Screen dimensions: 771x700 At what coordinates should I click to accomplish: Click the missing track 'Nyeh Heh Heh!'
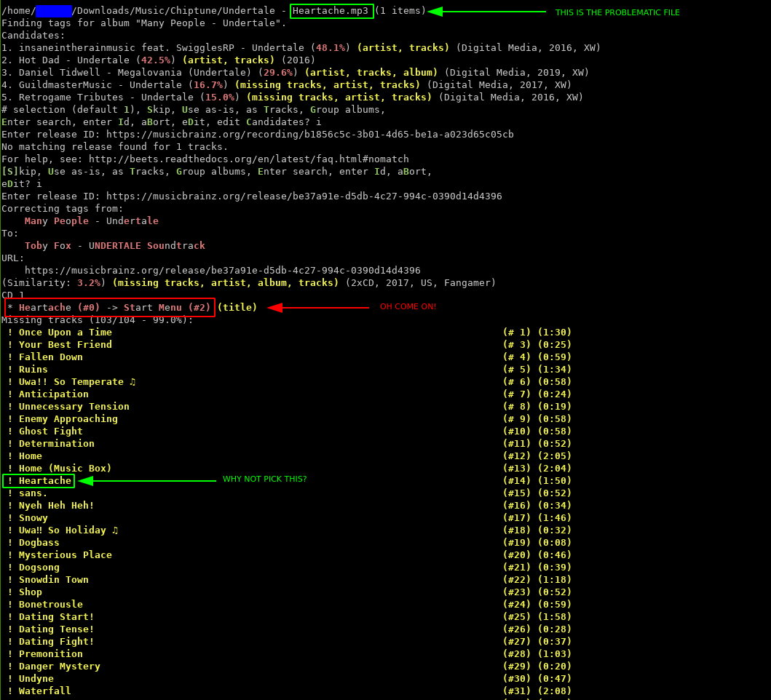[57, 505]
